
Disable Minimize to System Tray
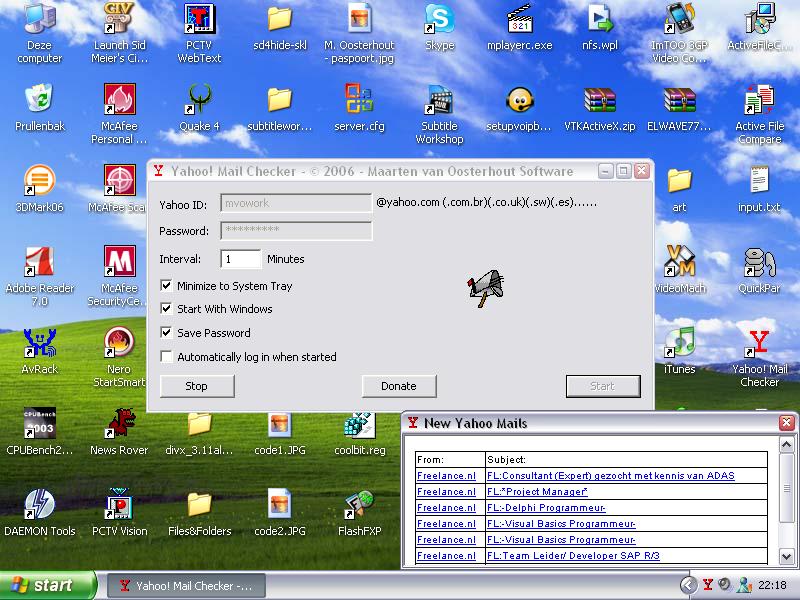166,287
